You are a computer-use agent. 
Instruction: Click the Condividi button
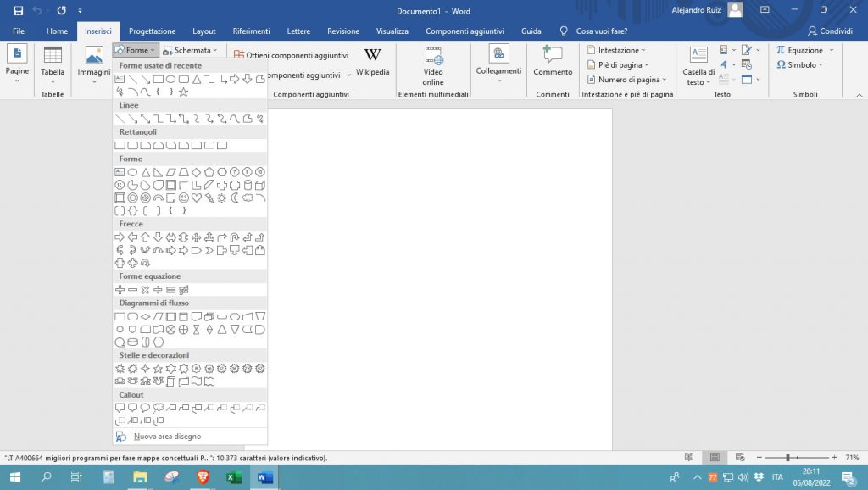(x=830, y=31)
